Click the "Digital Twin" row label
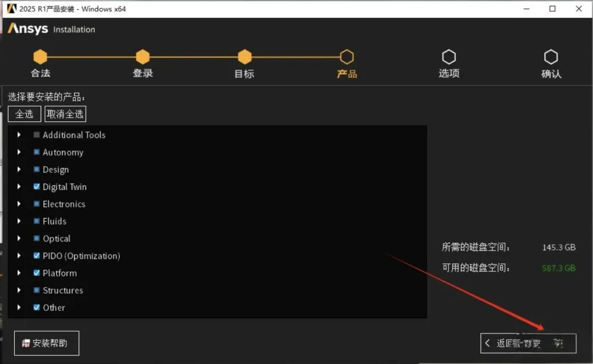Screen dimensions: 593x364 (x=65, y=187)
